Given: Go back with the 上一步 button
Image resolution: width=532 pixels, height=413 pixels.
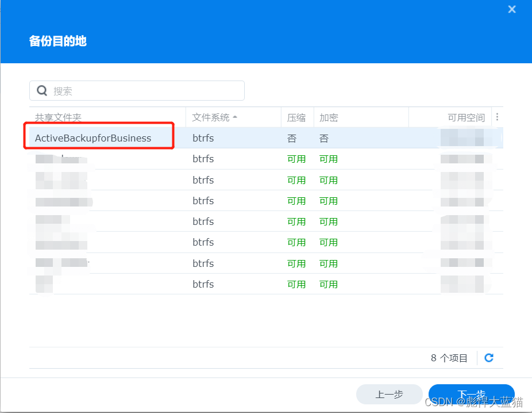Looking at the screenshot, I should (389, 395).
